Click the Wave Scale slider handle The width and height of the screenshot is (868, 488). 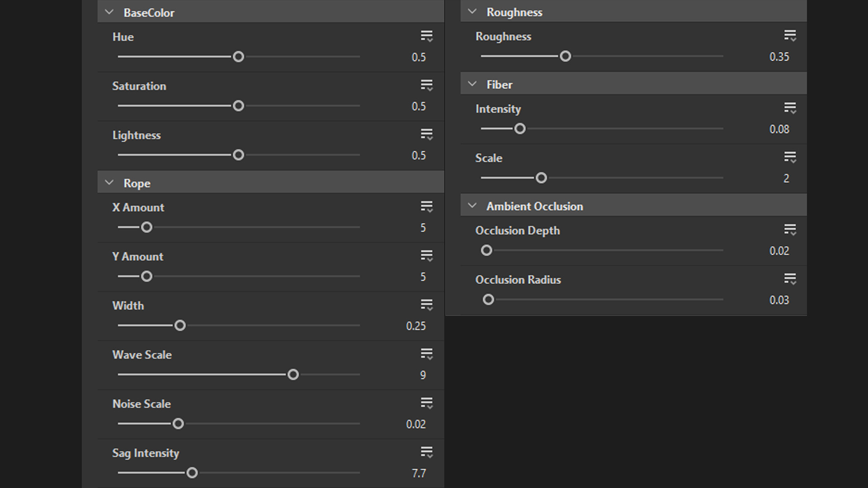(x=293, y=375)
